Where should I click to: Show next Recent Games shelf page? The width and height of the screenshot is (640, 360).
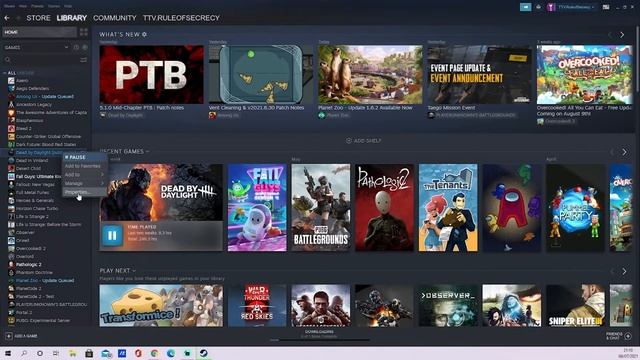point(624,152)
